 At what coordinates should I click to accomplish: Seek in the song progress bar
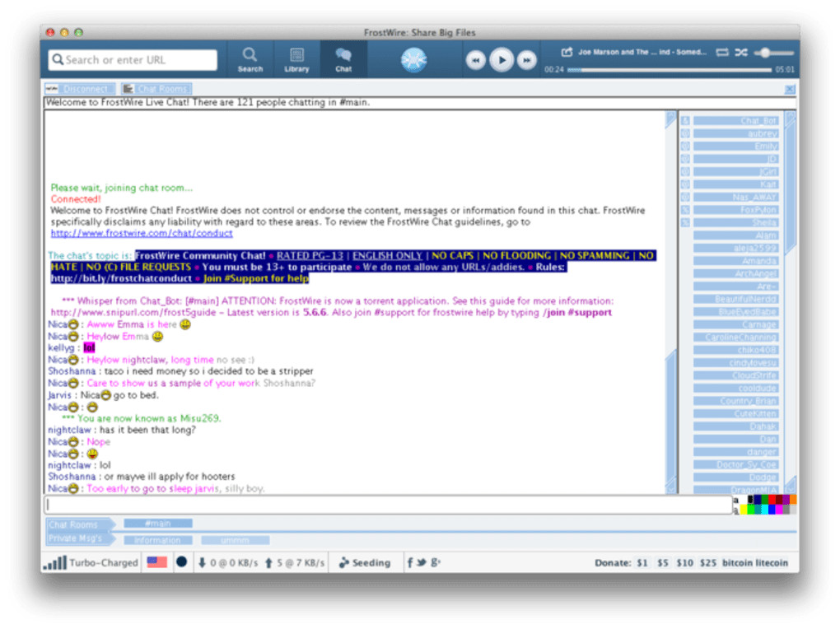[669, 70]
